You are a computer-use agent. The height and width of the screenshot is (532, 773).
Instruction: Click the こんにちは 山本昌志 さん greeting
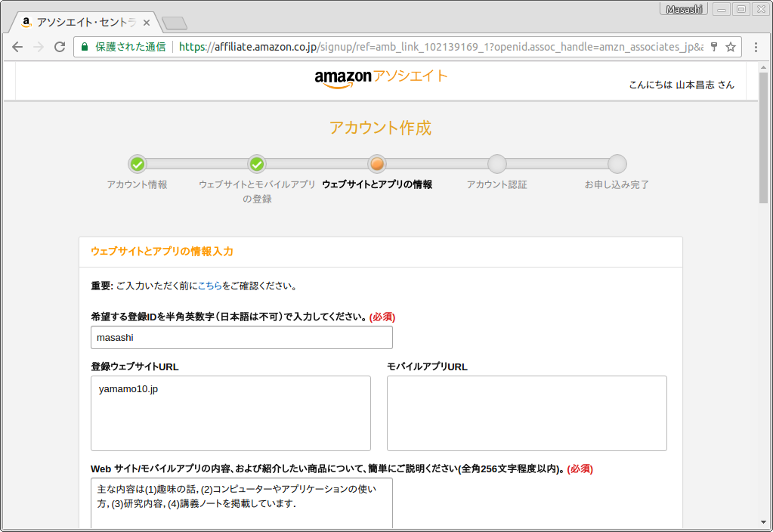pos(682,85)
